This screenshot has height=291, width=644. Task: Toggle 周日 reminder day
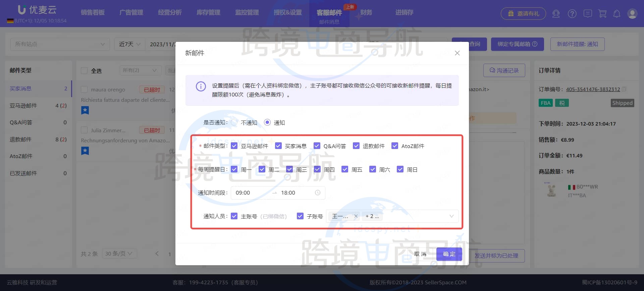pos(400,169)
